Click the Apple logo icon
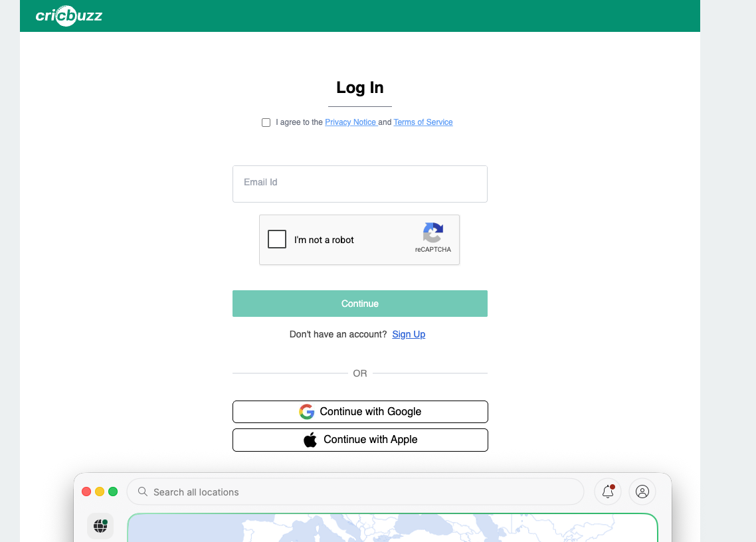 (310, 440)
